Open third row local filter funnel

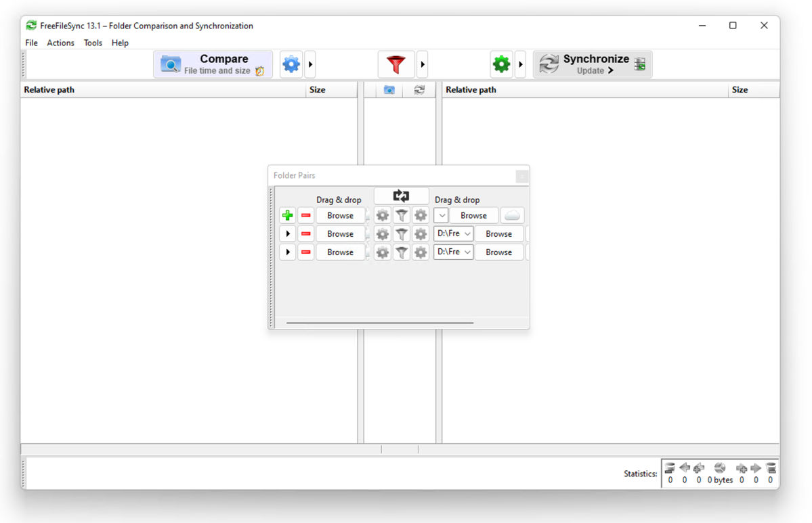coord(402,252)
